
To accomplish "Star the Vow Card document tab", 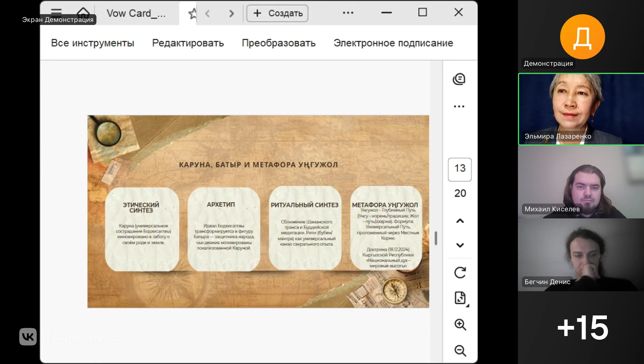I will [x=192, y=14].
